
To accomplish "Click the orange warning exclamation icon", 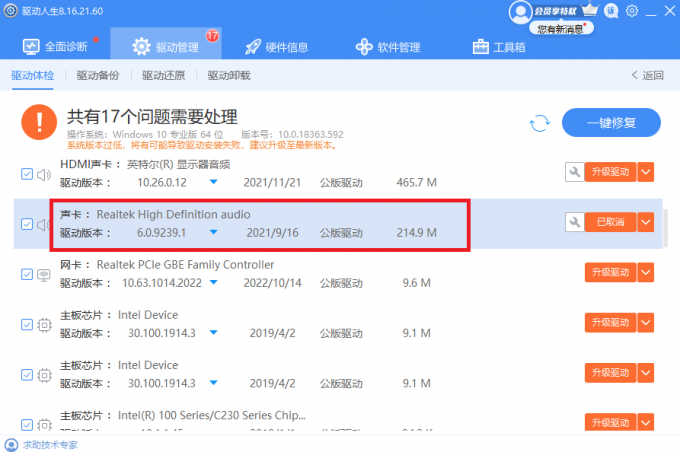I will (39, 122).
